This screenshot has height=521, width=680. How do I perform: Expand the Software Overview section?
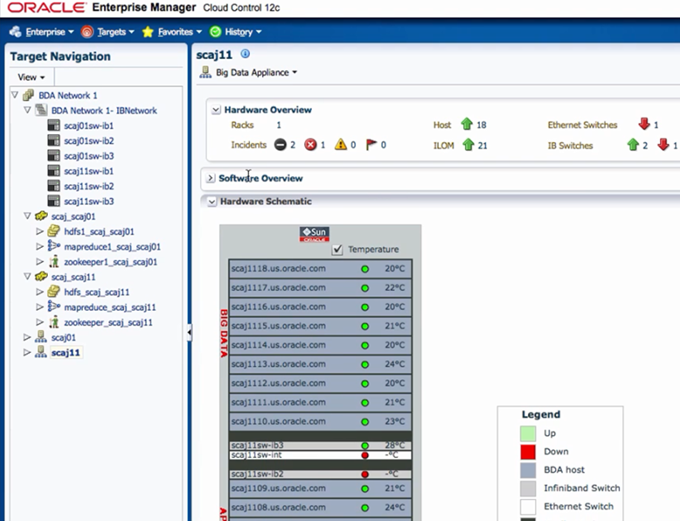pyautogui.click(x=210, y=178)
